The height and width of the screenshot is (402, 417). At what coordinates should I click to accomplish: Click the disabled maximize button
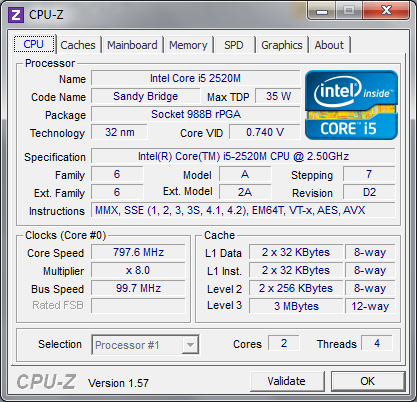pos(349,11)
